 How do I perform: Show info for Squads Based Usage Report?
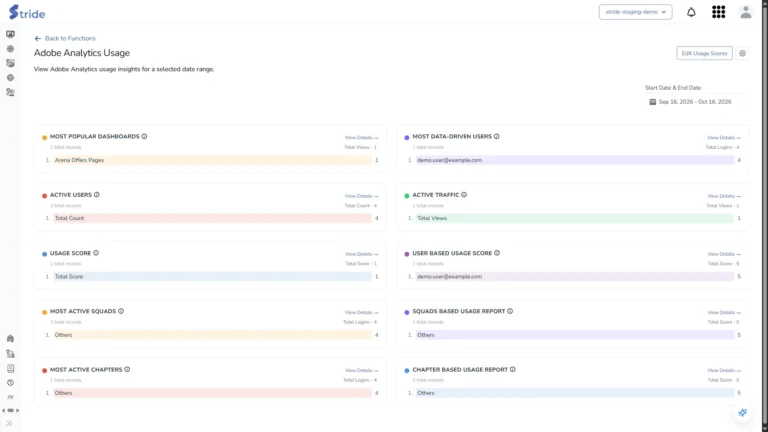(510, 312)
